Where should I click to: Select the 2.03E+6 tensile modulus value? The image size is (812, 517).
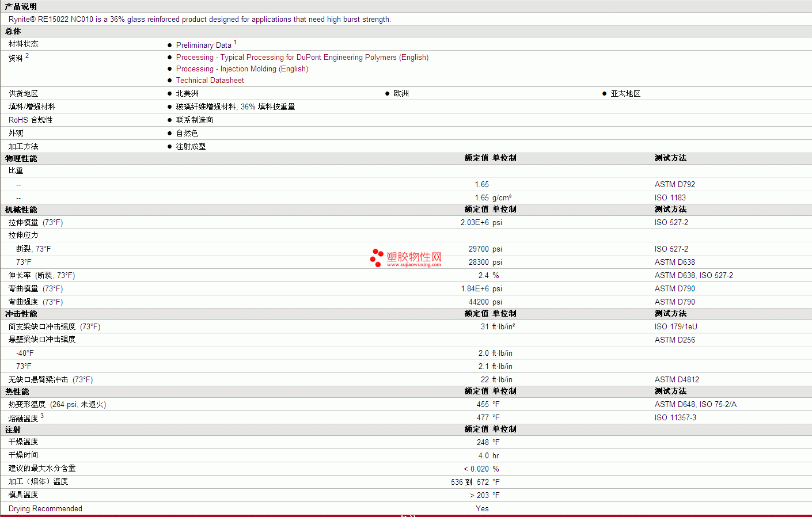tap(475, 223)
